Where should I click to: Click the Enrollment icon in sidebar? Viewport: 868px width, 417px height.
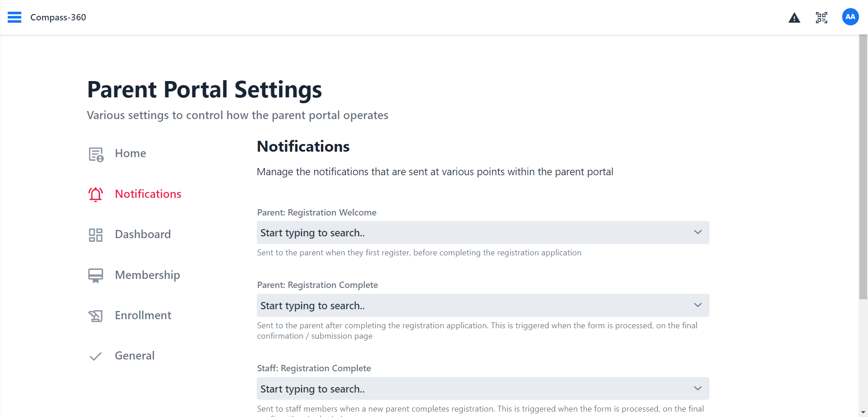click(x=96, y=316)
